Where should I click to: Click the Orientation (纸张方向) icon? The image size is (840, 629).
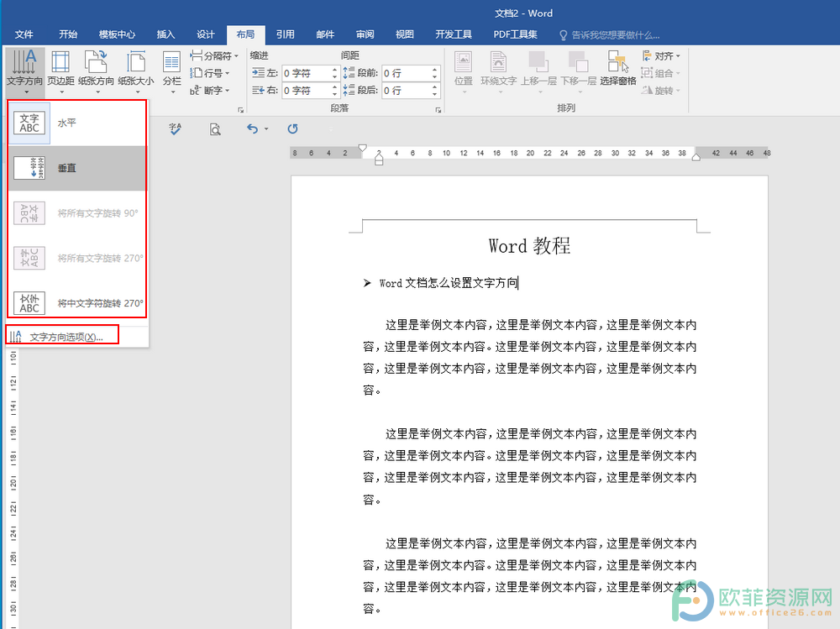click(x=96, y=71)
